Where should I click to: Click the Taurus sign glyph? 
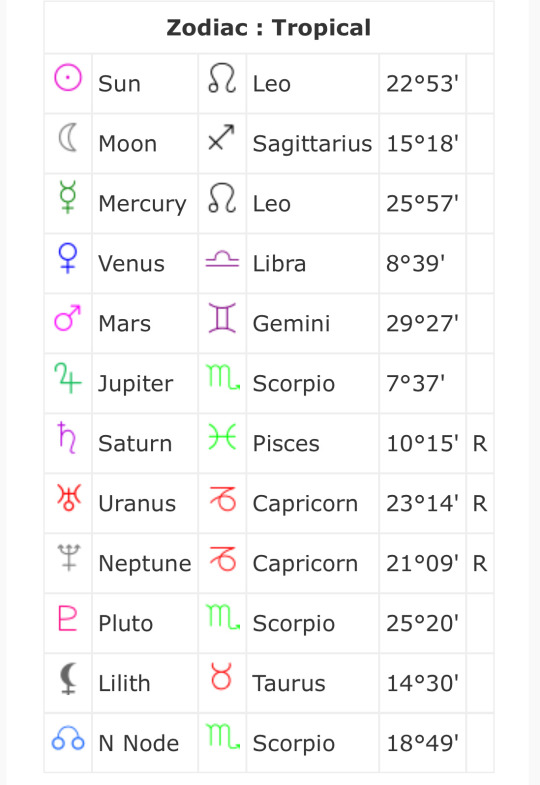tap(221, 677)
